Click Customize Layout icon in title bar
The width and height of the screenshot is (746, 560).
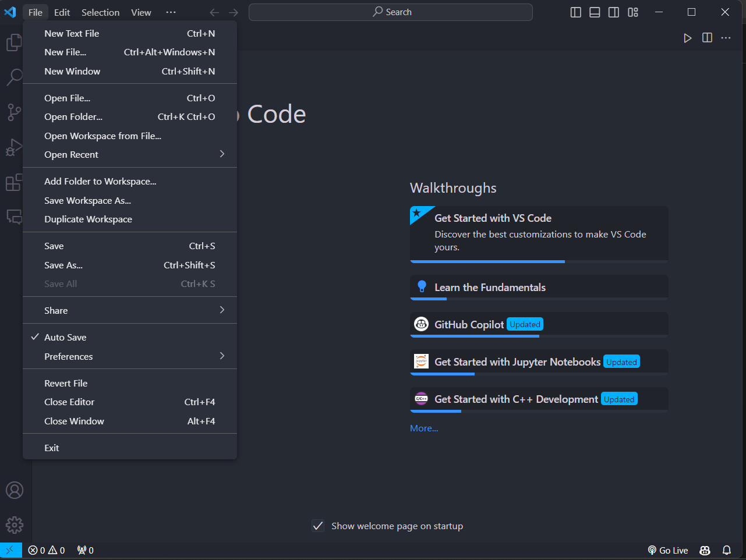pyautogui.click(x=633, y=12)
